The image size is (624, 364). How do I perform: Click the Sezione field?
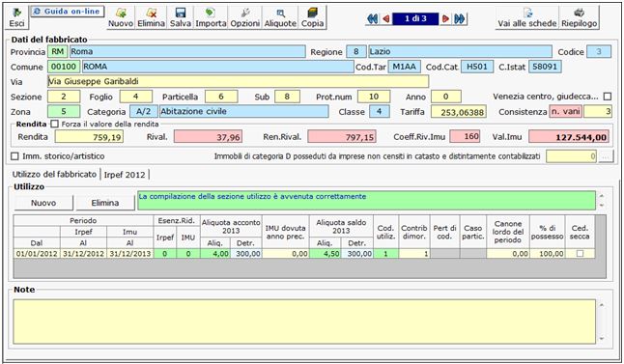tap(64, 97)
